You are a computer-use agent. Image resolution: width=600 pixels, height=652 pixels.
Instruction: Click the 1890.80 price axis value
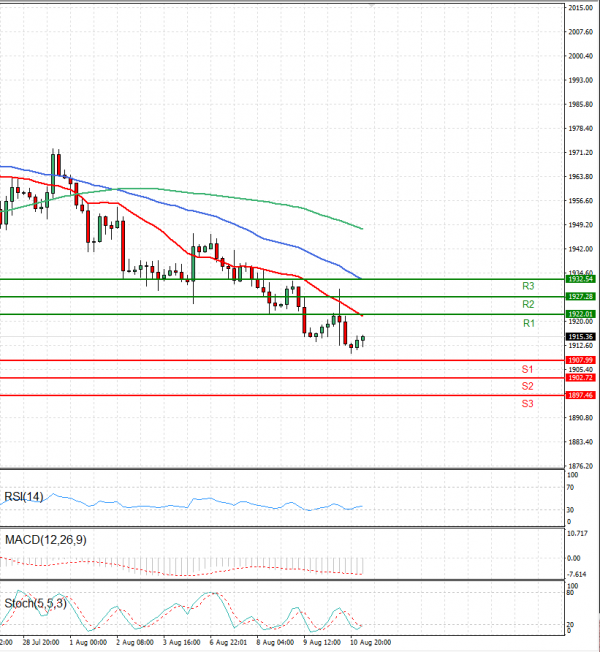pyautogui.click(x=580, y=417)
